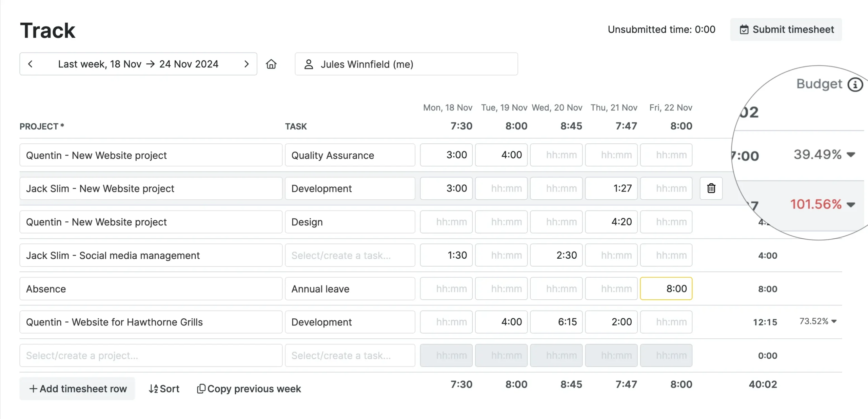Click the home icon to return to the current week

(x=271, y=64)
